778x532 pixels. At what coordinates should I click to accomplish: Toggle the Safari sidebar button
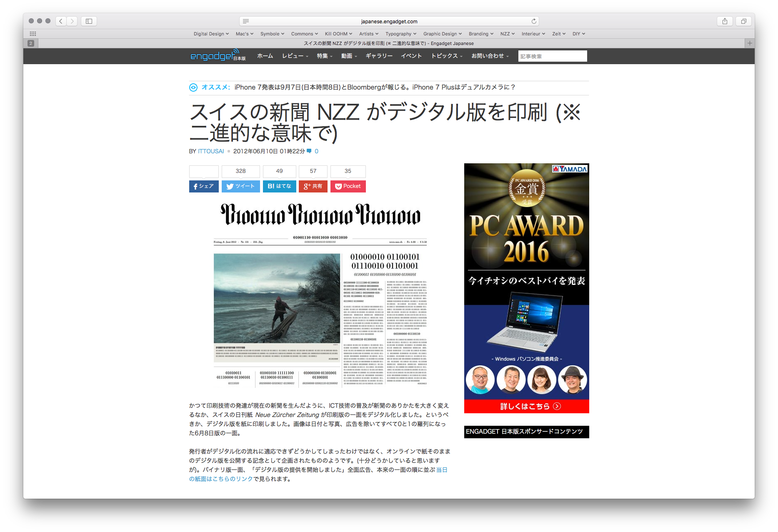pos(89,21)
